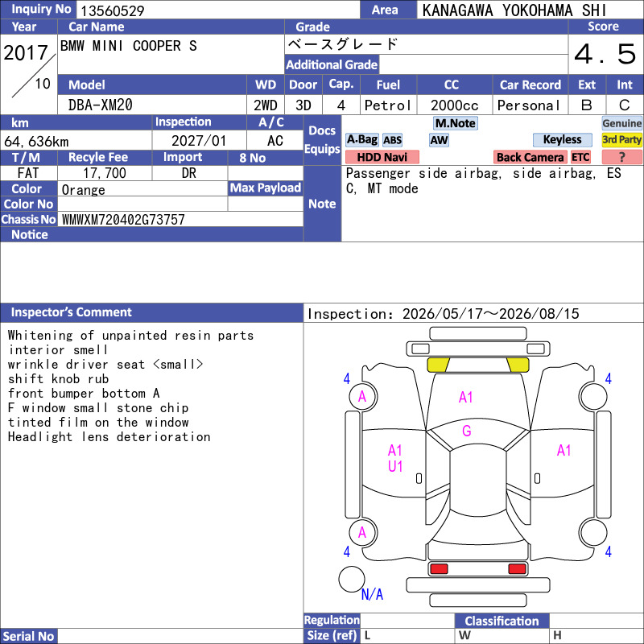Click the Inquiry No value 13560529

point(113,10)
